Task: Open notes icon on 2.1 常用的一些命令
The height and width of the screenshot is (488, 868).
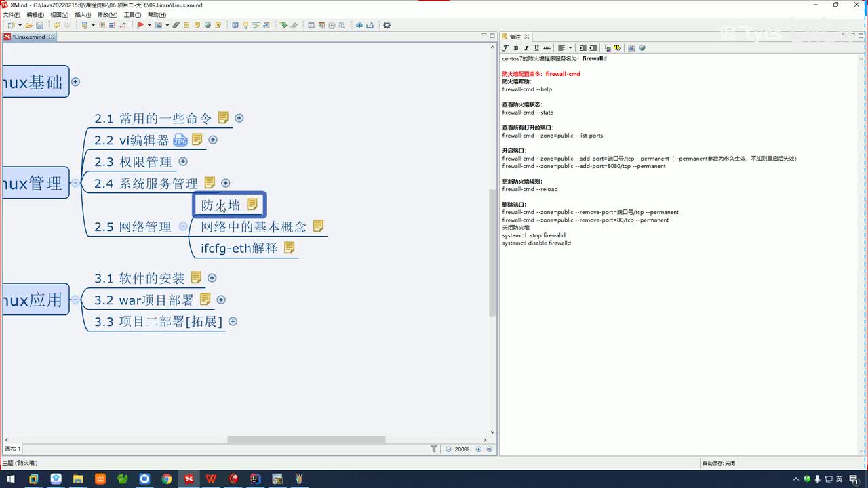Action: click(x=223, y=118)
